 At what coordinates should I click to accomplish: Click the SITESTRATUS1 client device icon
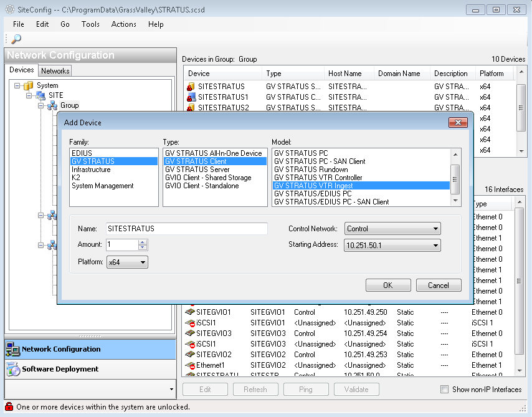tap(191, 97)
